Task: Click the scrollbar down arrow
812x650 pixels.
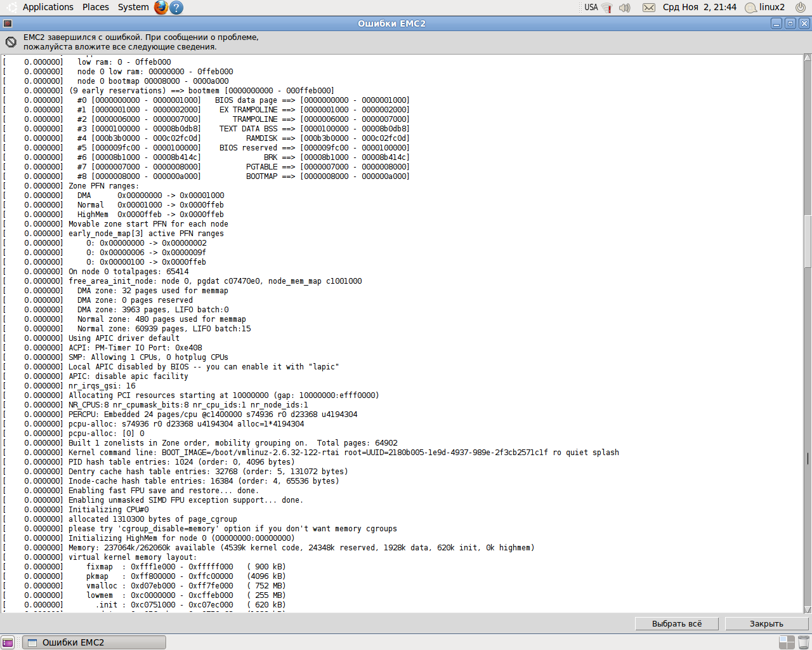Action: pyautogui.click(x=808, y=609)
